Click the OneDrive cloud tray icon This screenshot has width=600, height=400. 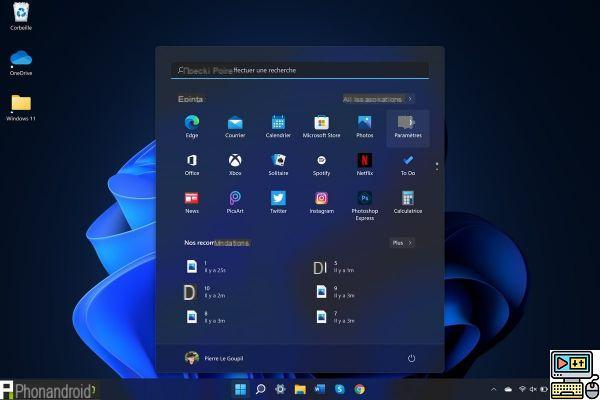[x=508, y=389]
